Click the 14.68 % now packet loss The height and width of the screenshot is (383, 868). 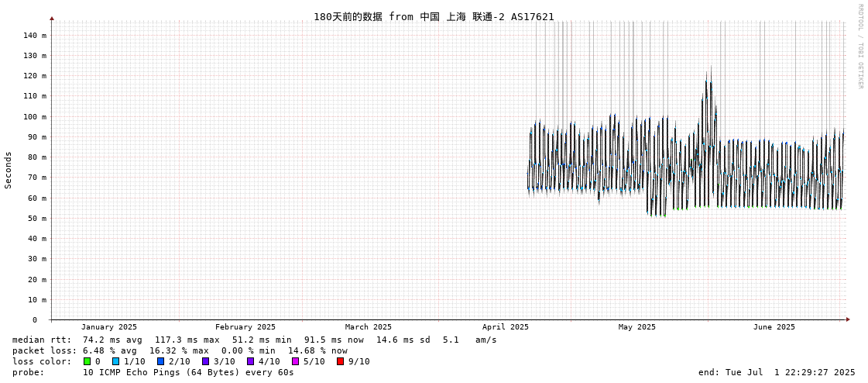[x=317, y=351]
